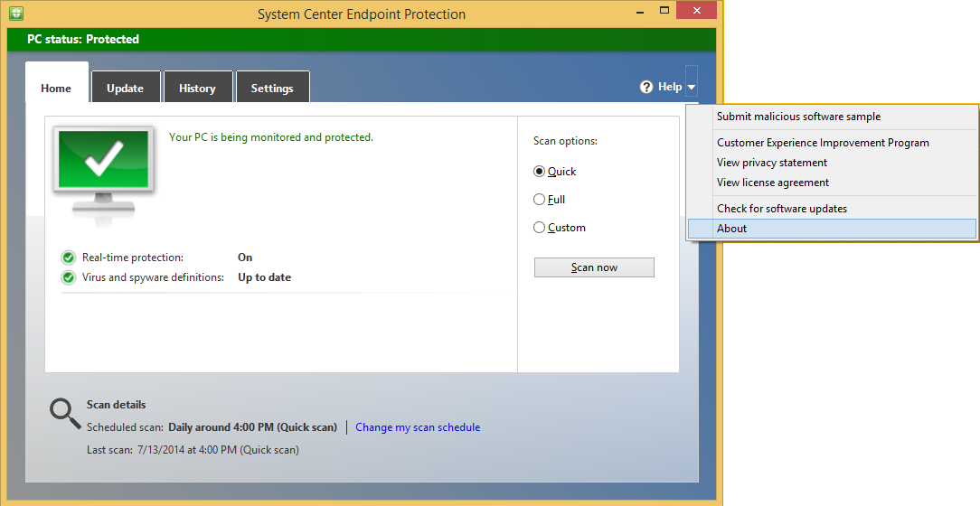Click the 'Up to date' definitions value
This screenshot has height=506, width=980.
(x=264, y=277)
